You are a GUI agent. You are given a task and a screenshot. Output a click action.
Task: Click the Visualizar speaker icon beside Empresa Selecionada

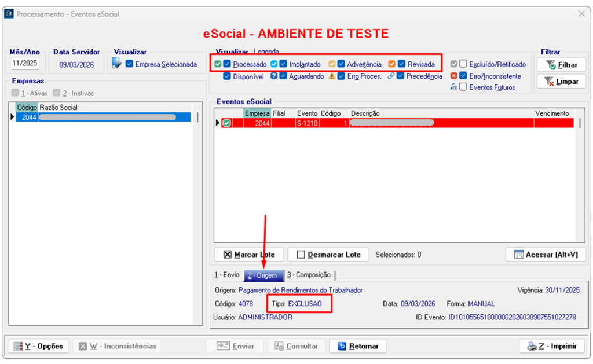[x=117, y=64]
